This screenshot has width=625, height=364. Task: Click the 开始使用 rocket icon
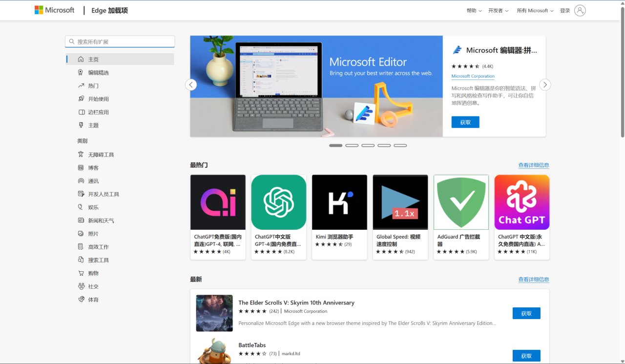(x=81, y=99)
